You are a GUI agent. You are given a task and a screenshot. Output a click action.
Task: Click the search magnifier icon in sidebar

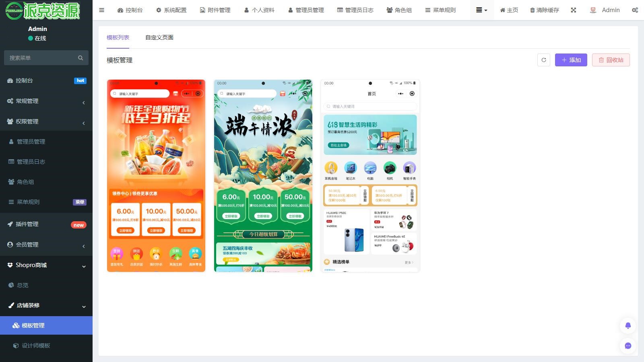[80, 58]
